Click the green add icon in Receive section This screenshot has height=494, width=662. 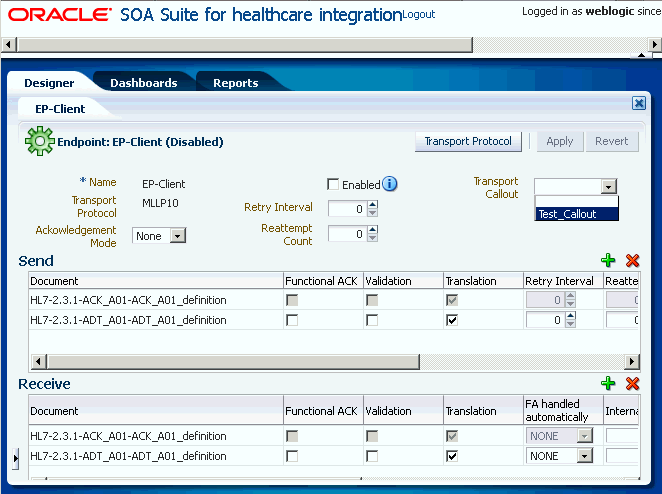(x=608, y=383)
